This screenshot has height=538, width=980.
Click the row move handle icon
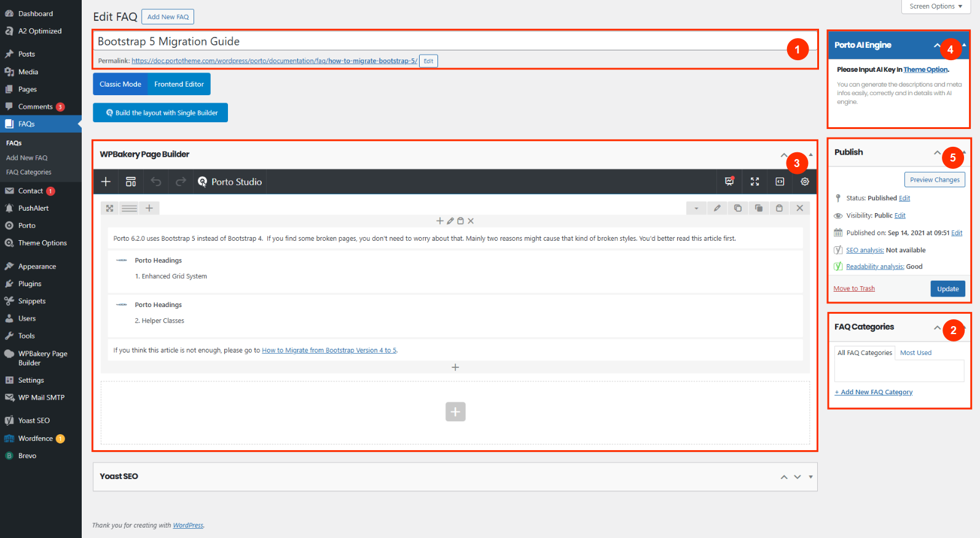coord(109,208)
